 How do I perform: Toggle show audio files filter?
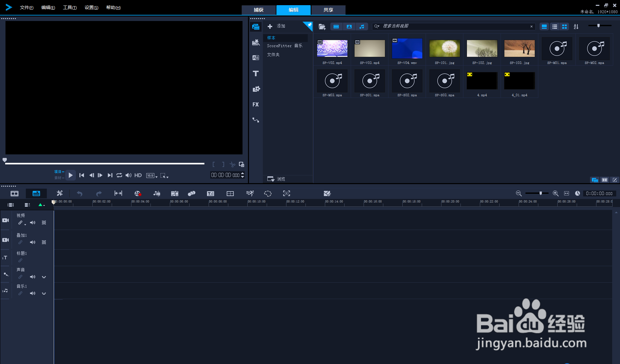362,26
